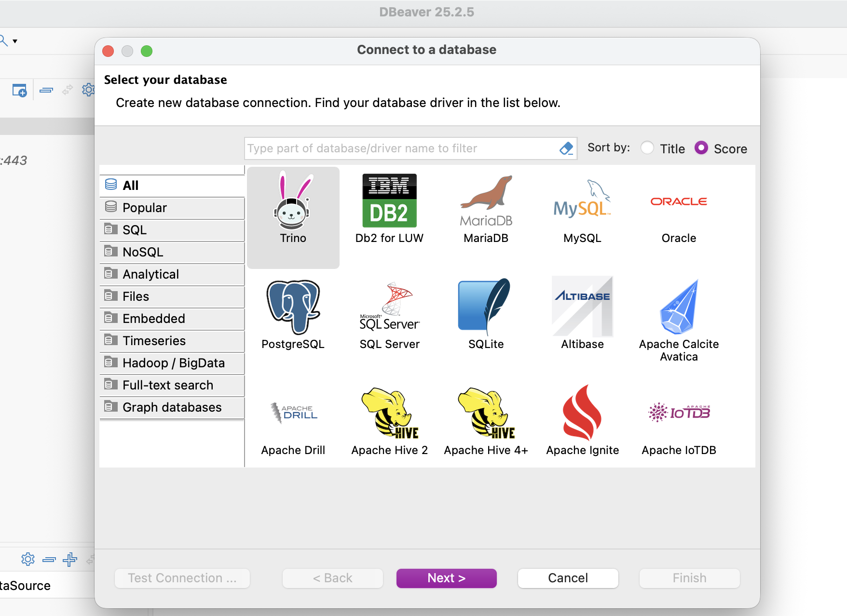Select the Apache Hive 2 bee icon
The width and height of the screenshot is (847, 616).
(x=389, y=414)
